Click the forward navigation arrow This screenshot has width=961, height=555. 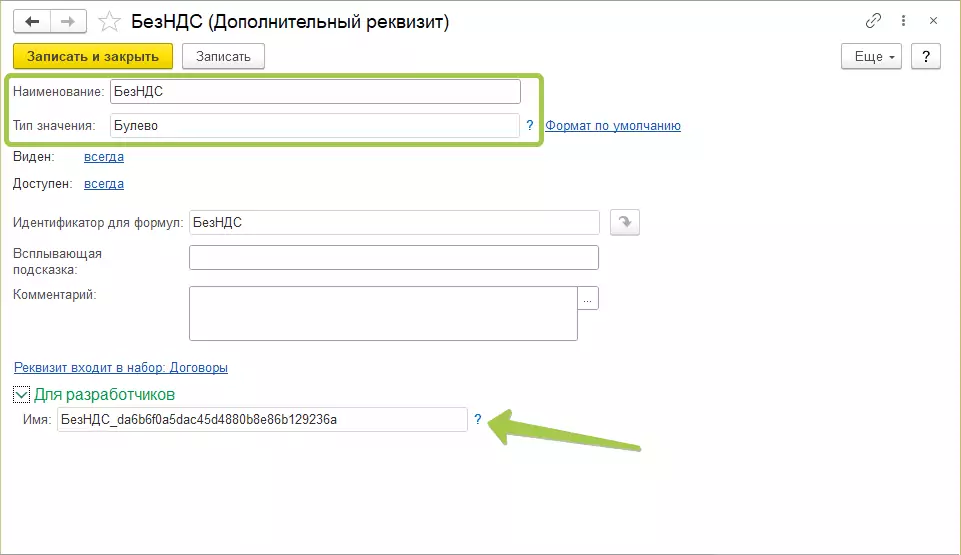pyautogui.click(x=69, y=22)
